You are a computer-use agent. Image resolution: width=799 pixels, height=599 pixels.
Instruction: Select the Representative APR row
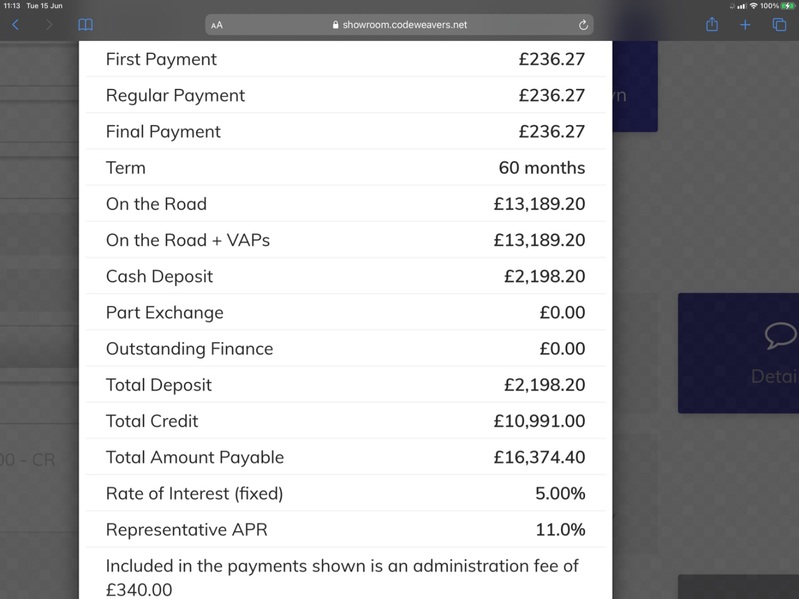pyautogui.click(x=345, y=530)
